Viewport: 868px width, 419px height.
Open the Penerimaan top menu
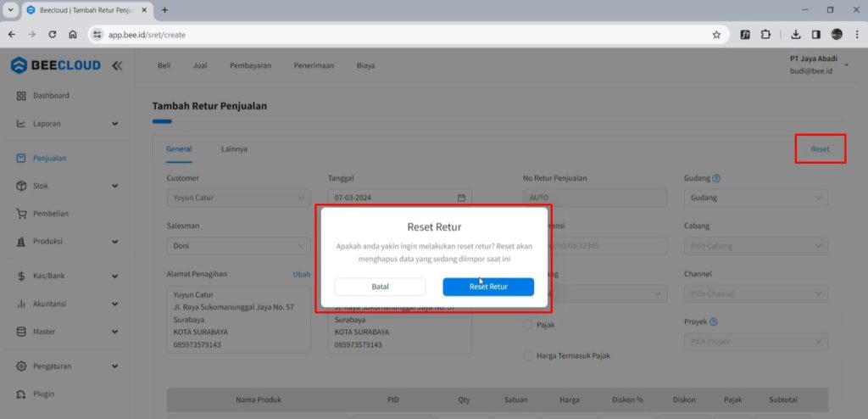pyautogui.click(x=314, y=65)
